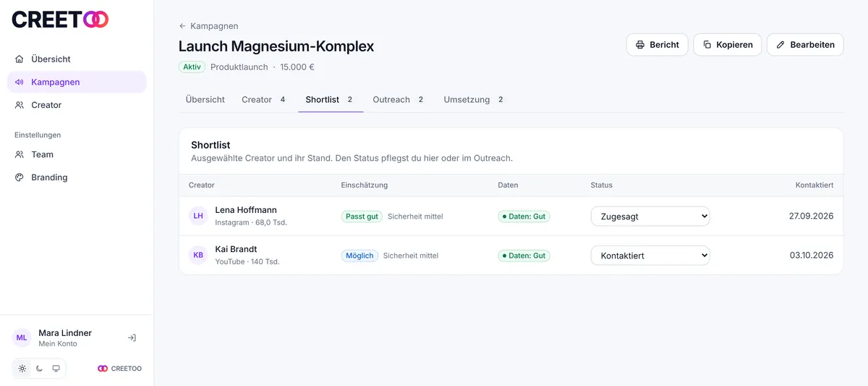Enable dark theme with moon icon

coord(39,369)
